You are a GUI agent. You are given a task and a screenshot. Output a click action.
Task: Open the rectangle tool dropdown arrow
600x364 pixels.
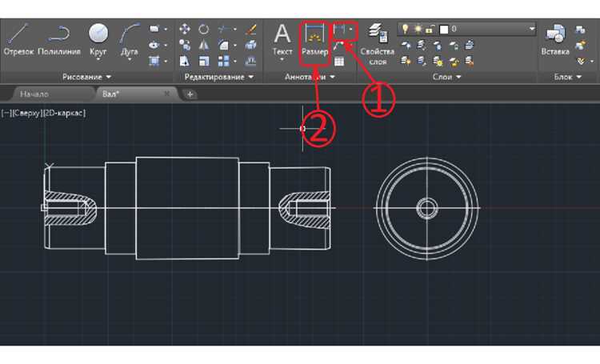click(166, 29)
